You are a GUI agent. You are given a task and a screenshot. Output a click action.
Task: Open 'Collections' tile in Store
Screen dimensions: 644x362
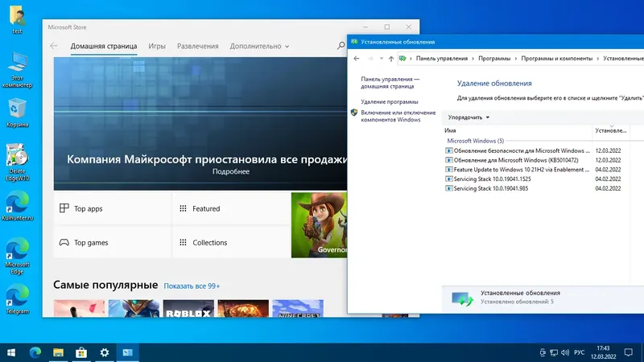(x=231, y=243)
